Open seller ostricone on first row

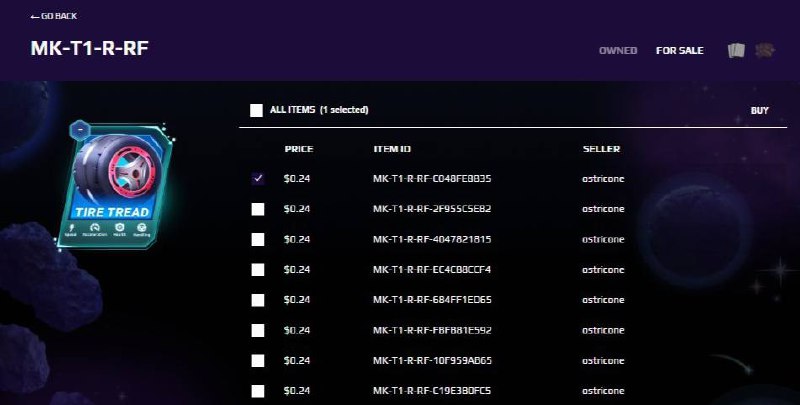603,179
